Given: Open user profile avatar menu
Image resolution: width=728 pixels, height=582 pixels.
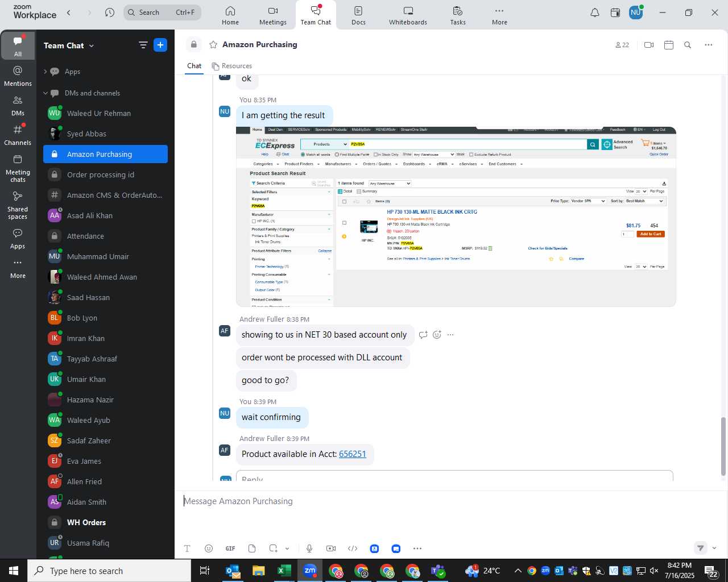Looking at the screenshot, I should [x=636, y=13].
